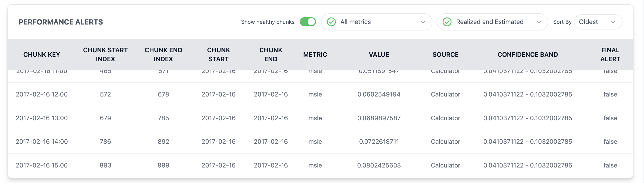Click false final alert in 13:00 row
The width and height of the screenshot is (644, 183).
[610, 118]
